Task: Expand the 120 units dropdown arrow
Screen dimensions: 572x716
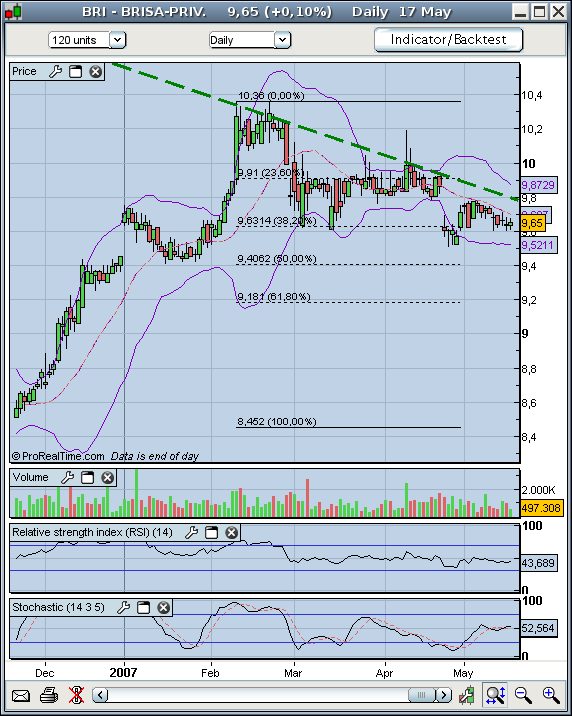Action: point(117,40)
